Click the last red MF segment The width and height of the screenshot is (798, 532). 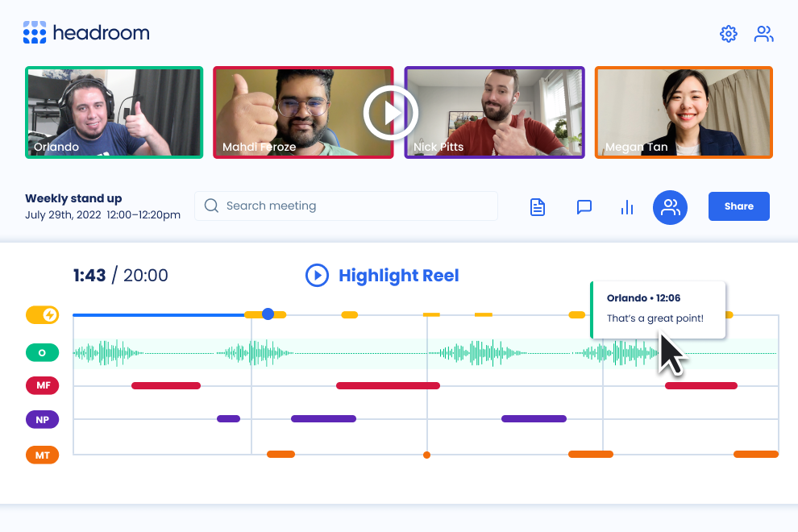click(x=700, y=386)
